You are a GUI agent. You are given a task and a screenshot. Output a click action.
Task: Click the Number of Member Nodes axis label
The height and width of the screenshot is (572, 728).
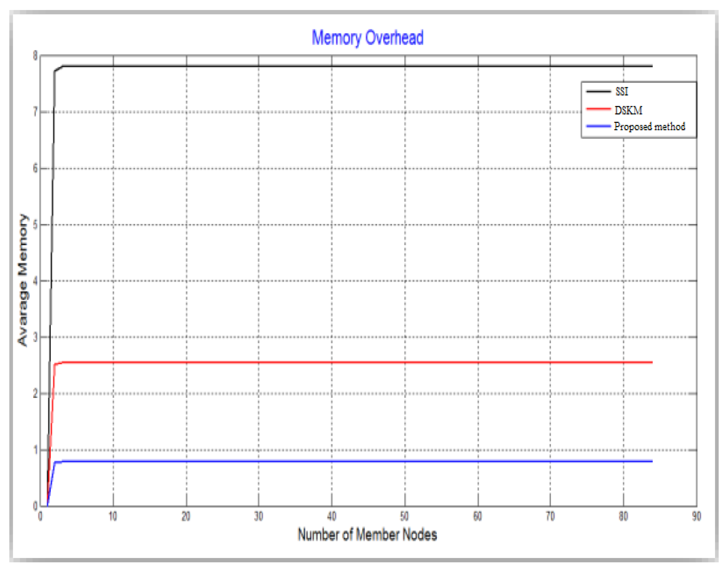367,535
